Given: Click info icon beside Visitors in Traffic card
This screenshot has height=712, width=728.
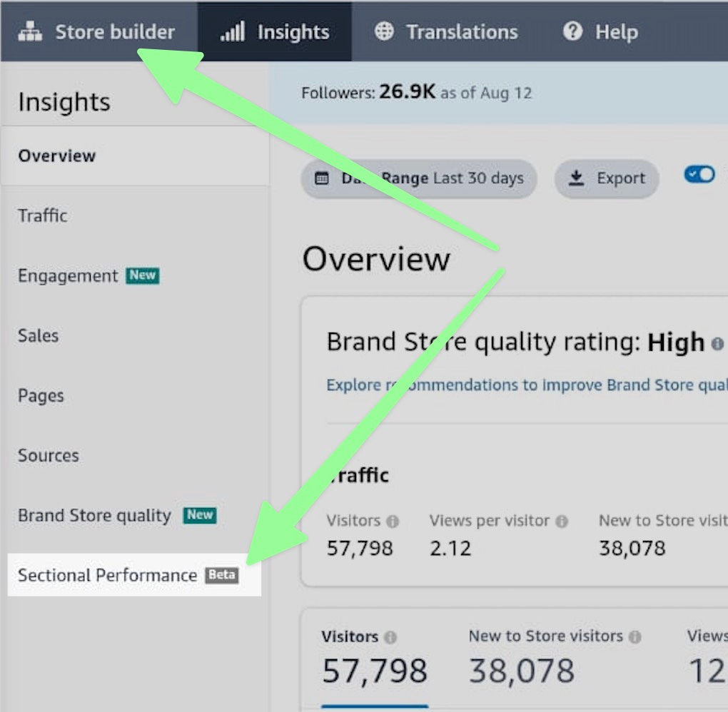Looking at the screenshot, I should point(393,522).
